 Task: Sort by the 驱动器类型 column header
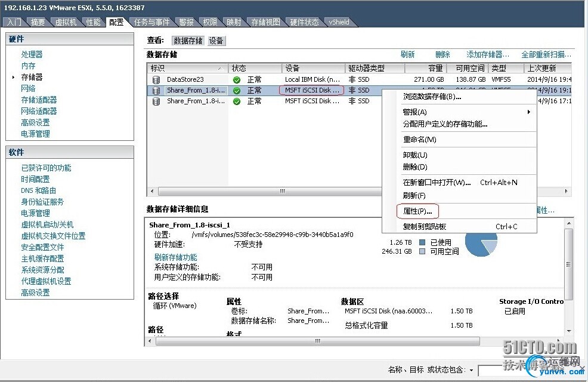(x=375, y=68)
